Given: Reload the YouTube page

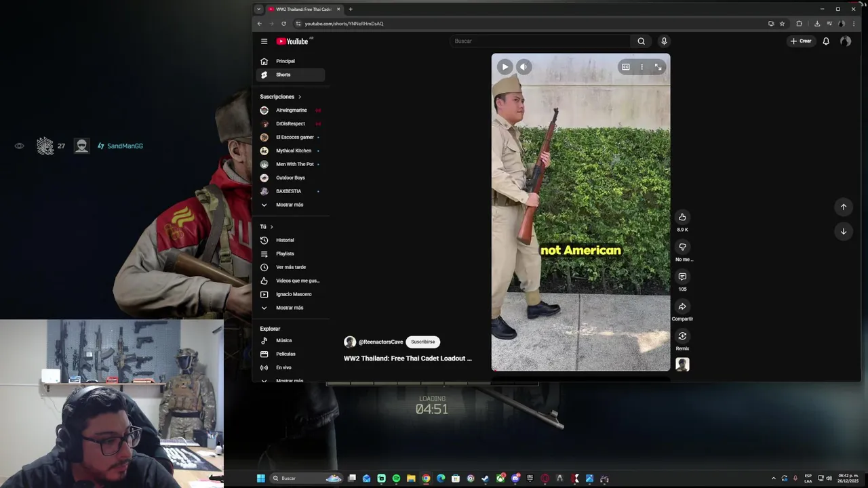Looking at the screenshot, I should [283, 24].
